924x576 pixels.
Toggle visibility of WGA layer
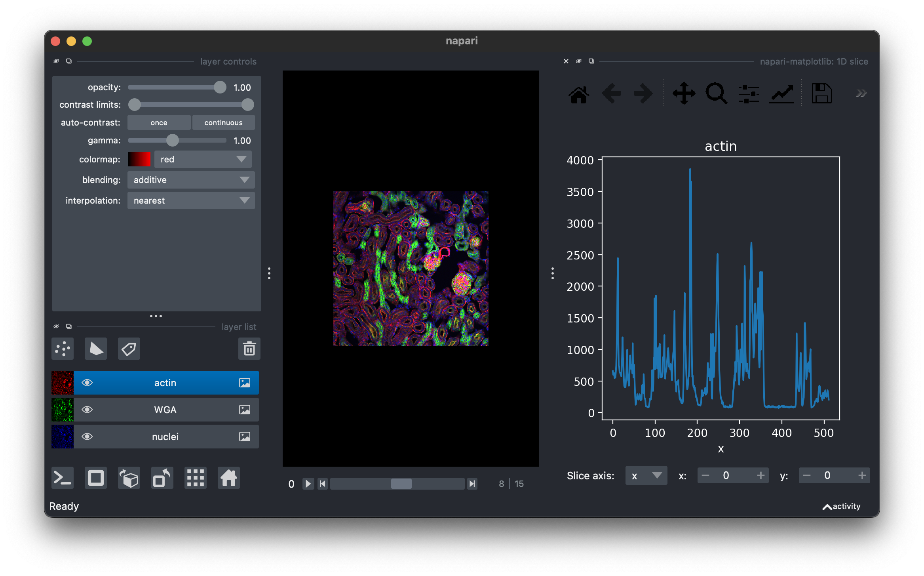pyautogui.click(x=87, y=410)
